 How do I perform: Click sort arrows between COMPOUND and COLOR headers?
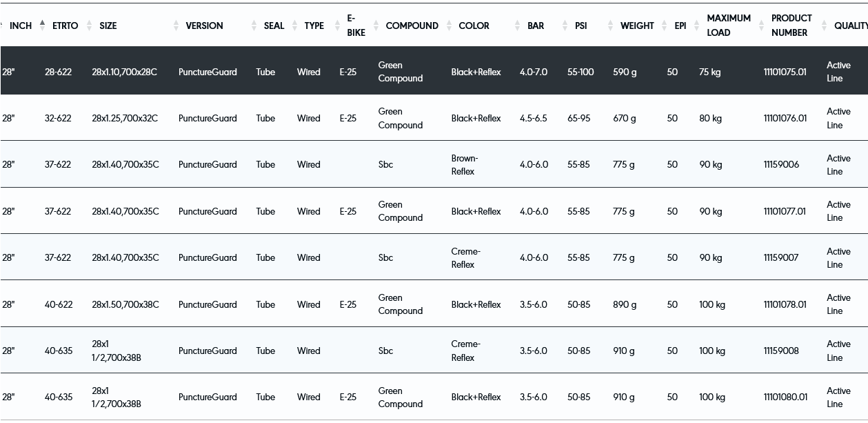point(449,26)
